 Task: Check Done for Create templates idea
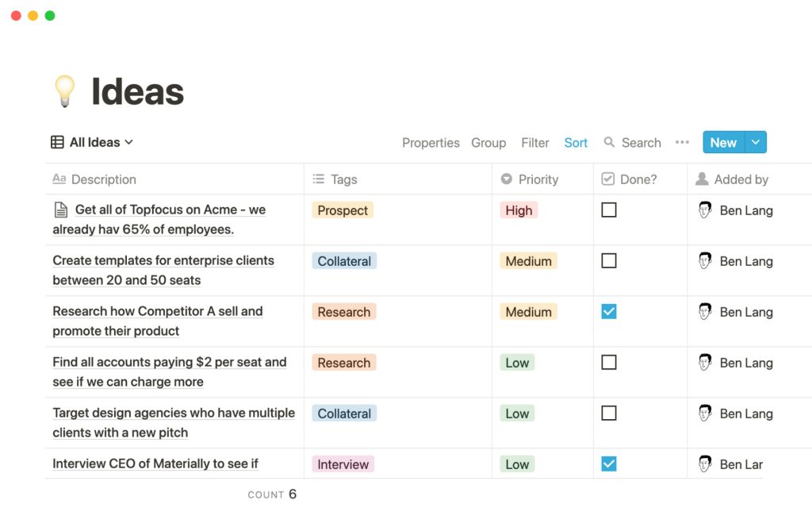point(609,260)
